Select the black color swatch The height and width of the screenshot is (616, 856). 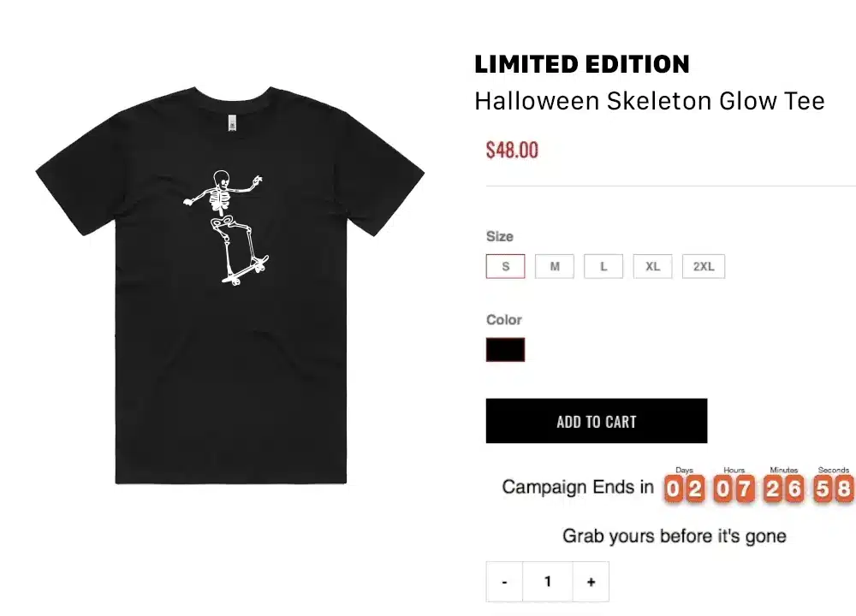click(505, 350)
